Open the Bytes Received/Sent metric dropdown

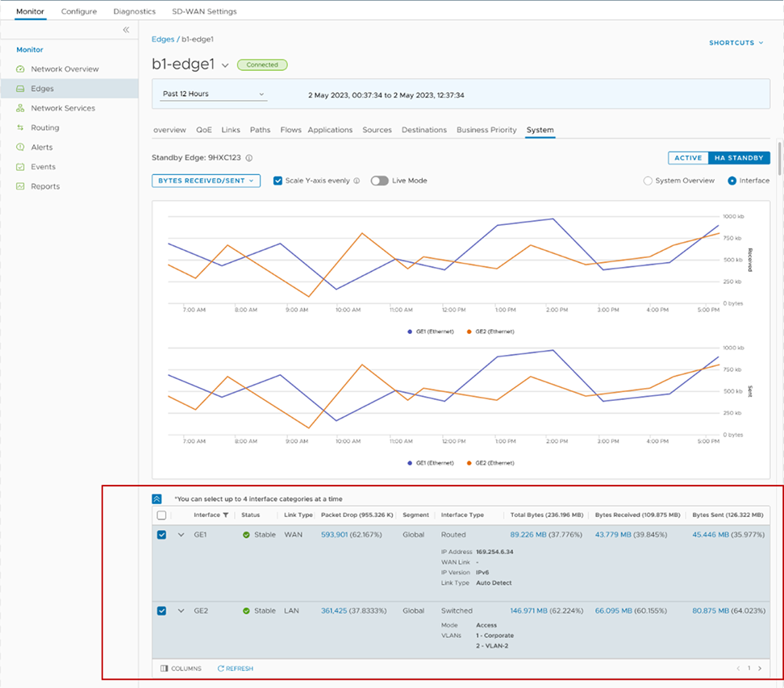click(x=206, y=181)
